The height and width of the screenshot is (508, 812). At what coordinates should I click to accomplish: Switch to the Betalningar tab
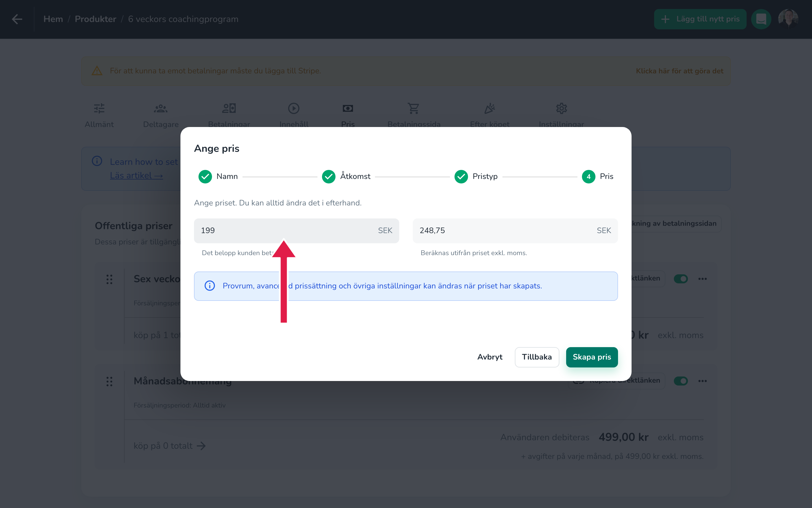point(229,115)
